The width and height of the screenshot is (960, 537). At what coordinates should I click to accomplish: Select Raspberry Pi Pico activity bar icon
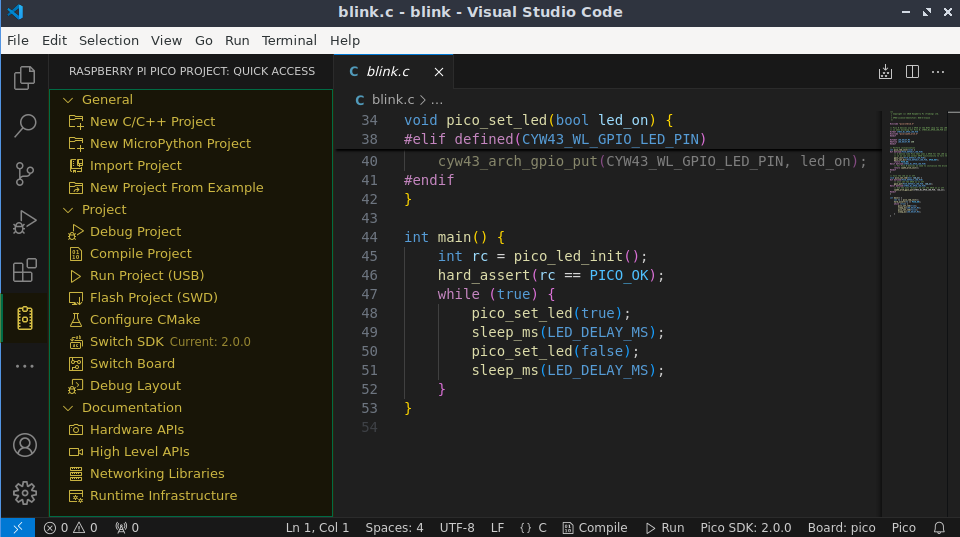click(x=24, y=318)
